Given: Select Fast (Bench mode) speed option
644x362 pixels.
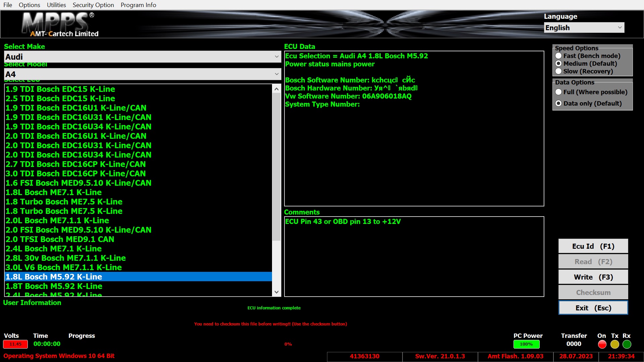Looking at the screenshot, I should pyautogui.click(x=558, y=56).
